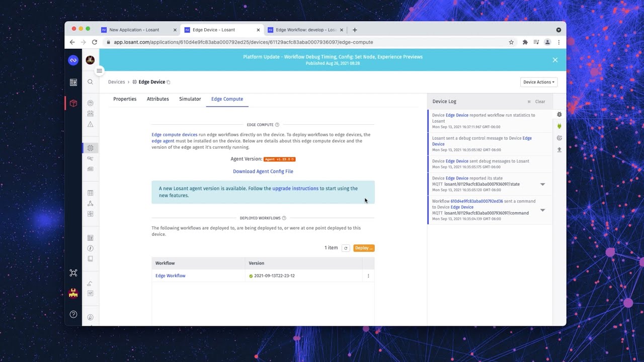Click the search magnifier in application menu
Screen dimensions: 644x362
click(x=90, y=82)
